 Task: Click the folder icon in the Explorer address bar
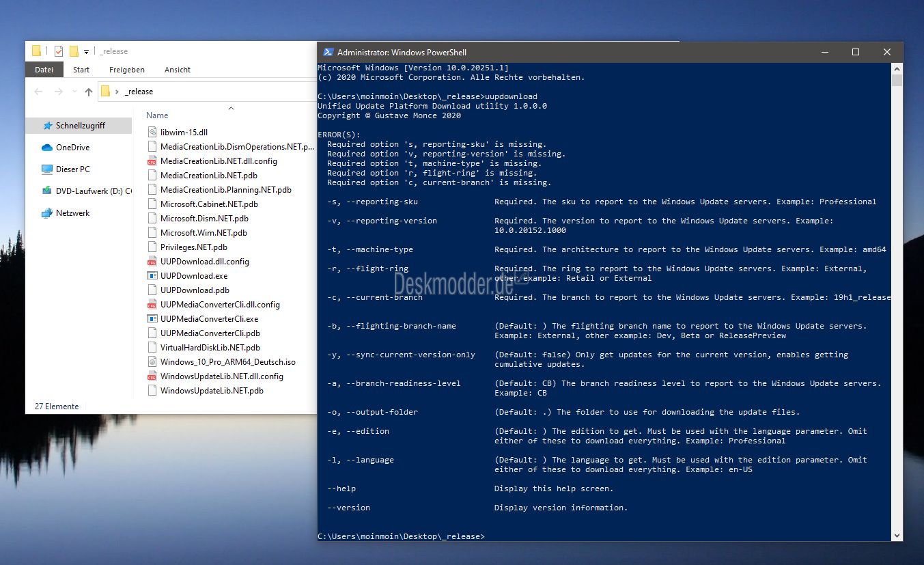[105, 91]
